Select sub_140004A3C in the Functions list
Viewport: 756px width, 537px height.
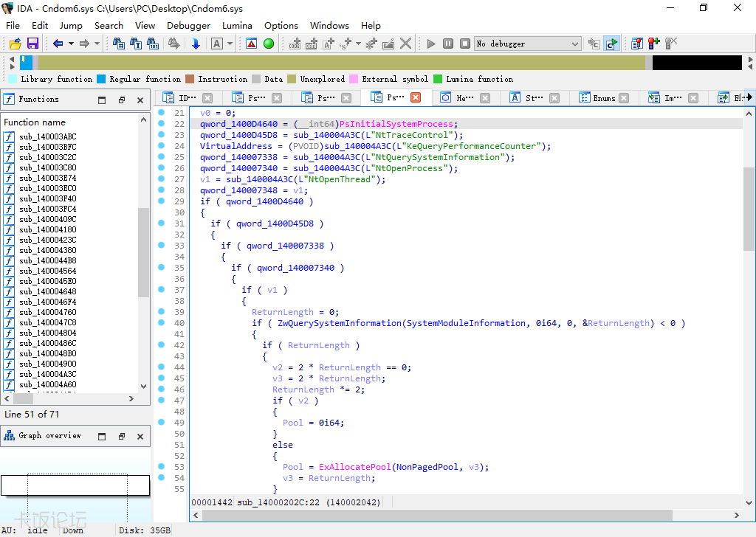47,374
